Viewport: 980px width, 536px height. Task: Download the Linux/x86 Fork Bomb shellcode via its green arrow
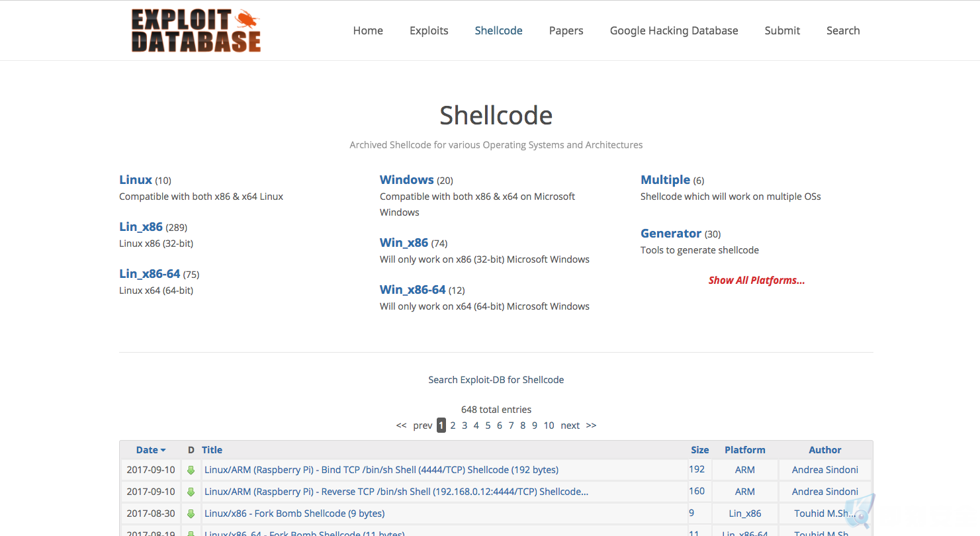pyautogui.click(x=191, y=514)
